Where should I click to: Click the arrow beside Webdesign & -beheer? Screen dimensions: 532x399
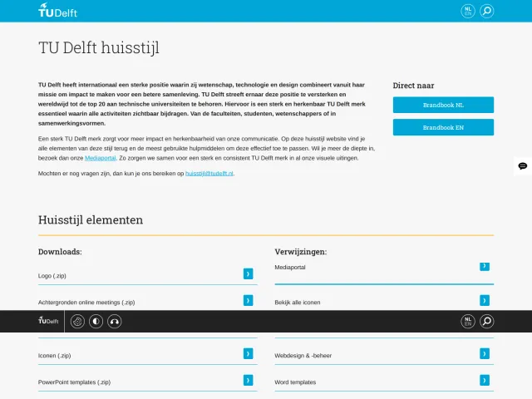pyautogui.click(x=485, y=353)
